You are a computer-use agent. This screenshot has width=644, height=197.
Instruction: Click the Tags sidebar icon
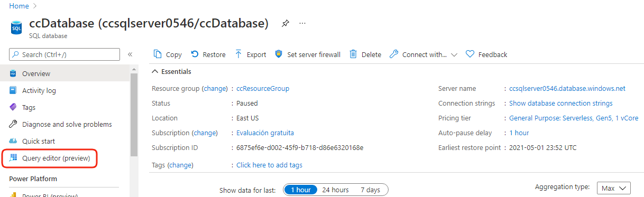click(x=13, y=107)
